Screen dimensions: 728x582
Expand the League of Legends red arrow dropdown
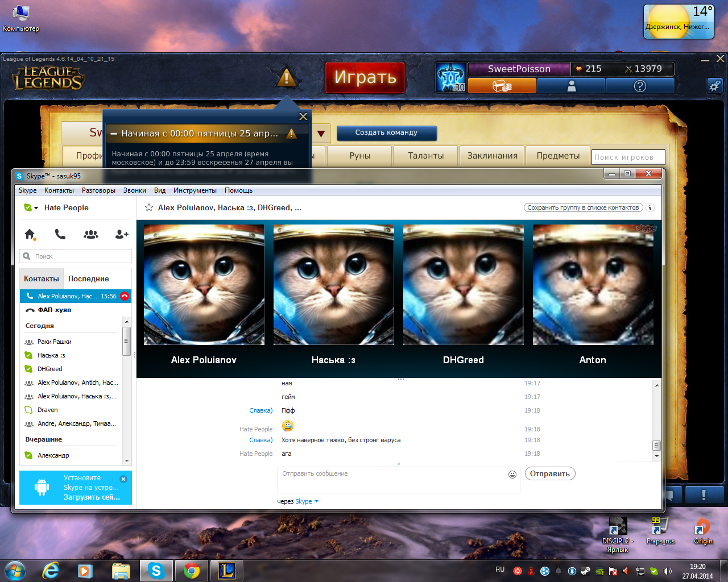(321, 134)
